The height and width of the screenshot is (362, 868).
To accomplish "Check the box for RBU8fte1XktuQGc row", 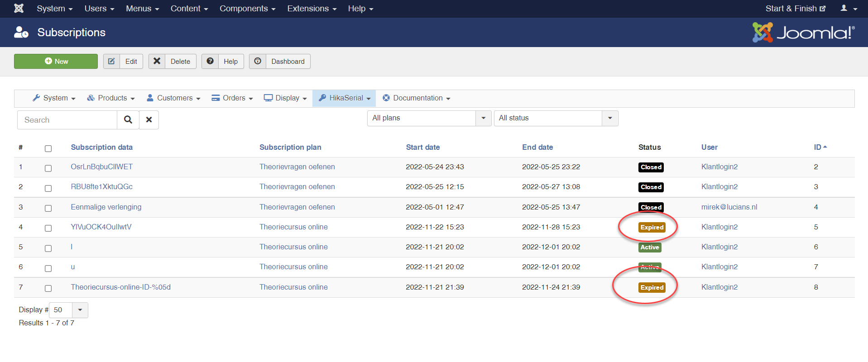I will (x=48, y=188).
